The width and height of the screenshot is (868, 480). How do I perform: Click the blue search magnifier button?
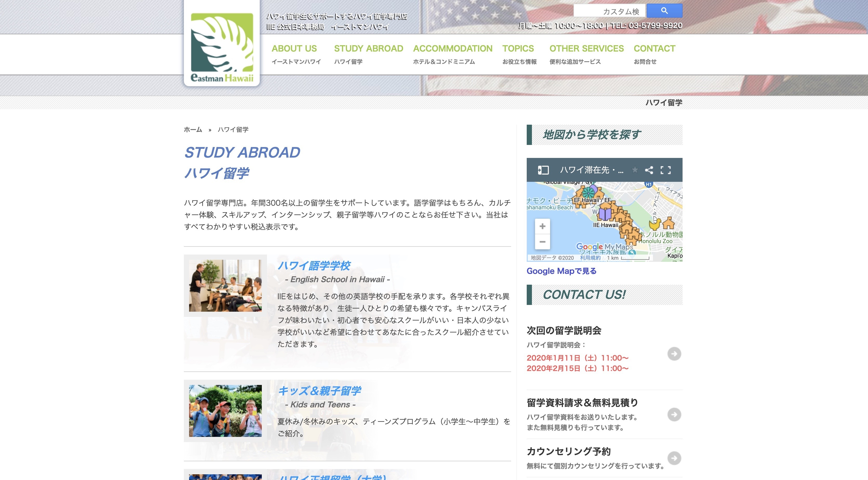(x=664, y=11)
